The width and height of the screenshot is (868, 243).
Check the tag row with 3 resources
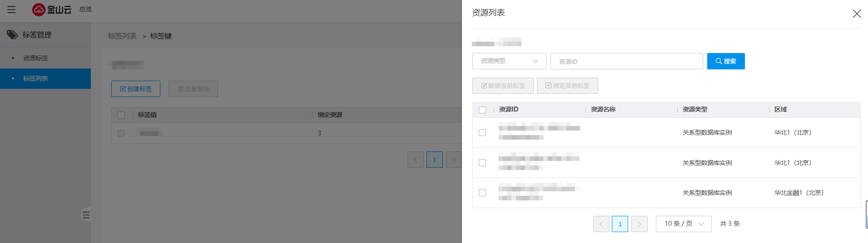tap(121, 133)
